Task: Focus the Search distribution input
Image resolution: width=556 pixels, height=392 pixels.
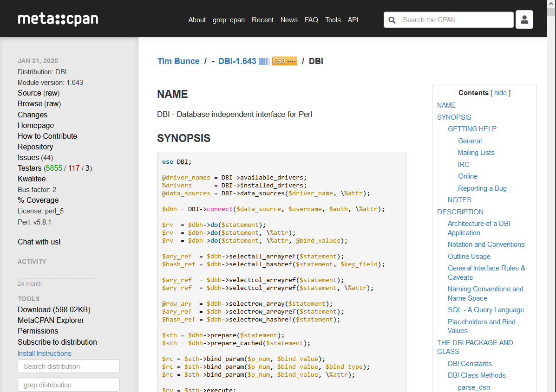Action: click(68, 366)
